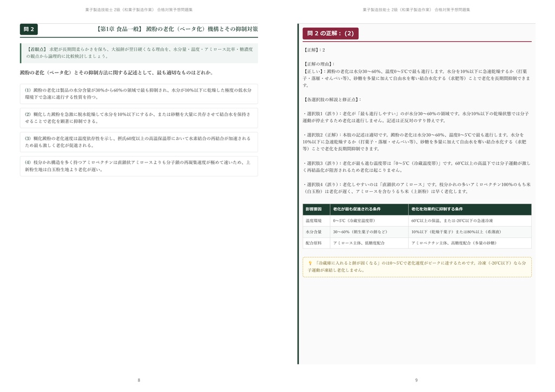Click page number 8
Screen dimensions: 555x392
click(x=139, y=380)
